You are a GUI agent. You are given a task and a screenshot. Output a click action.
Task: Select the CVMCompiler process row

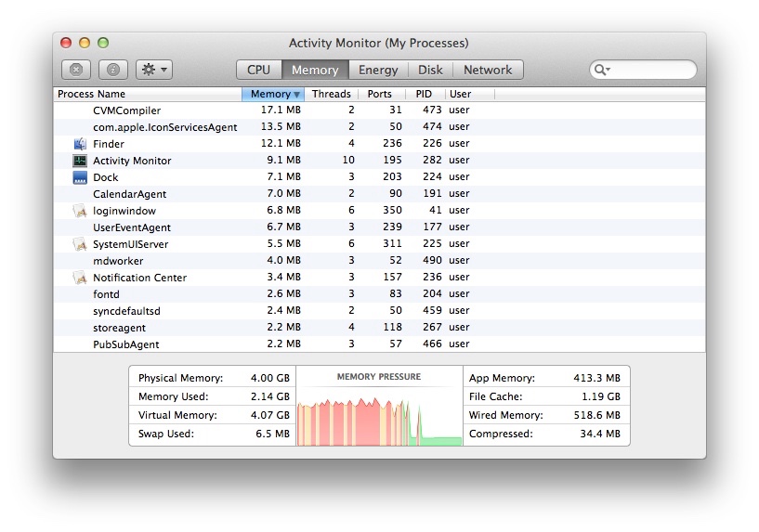(379, 110)
